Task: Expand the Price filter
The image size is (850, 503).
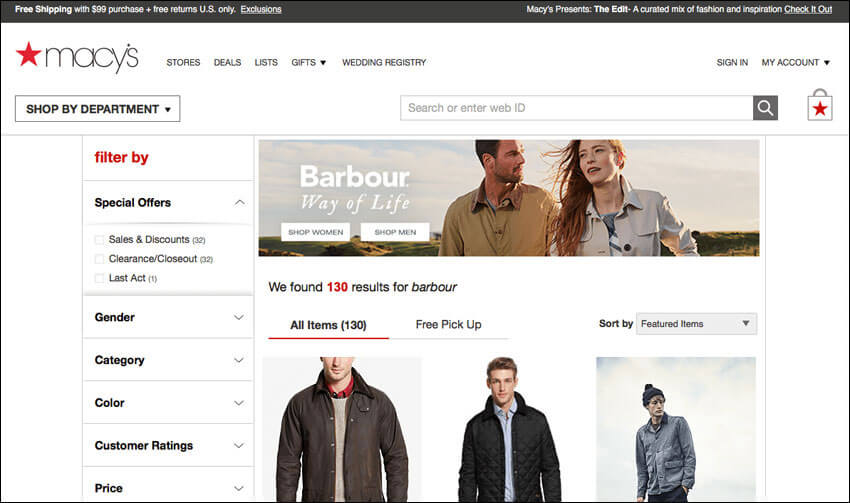Action: (x=169, y=488)
